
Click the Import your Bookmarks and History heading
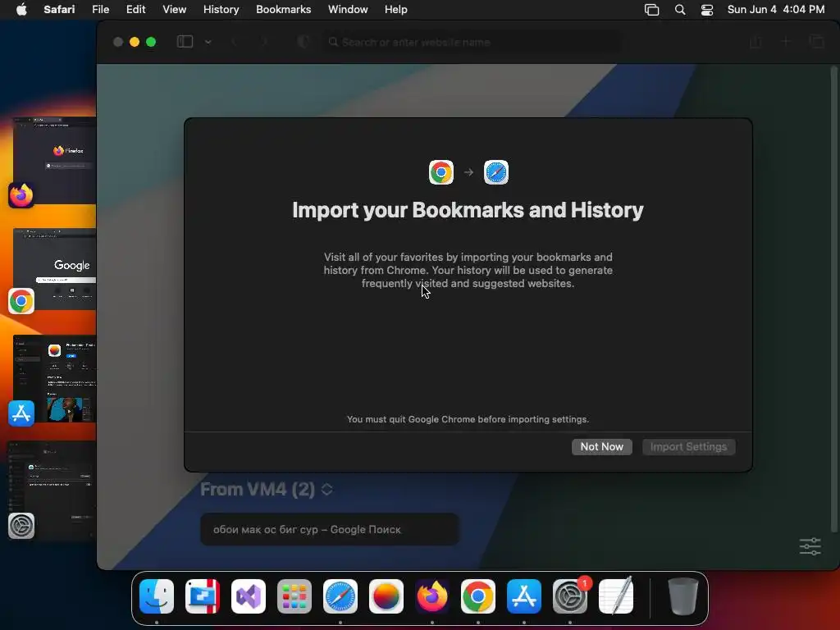click(468, 210)
